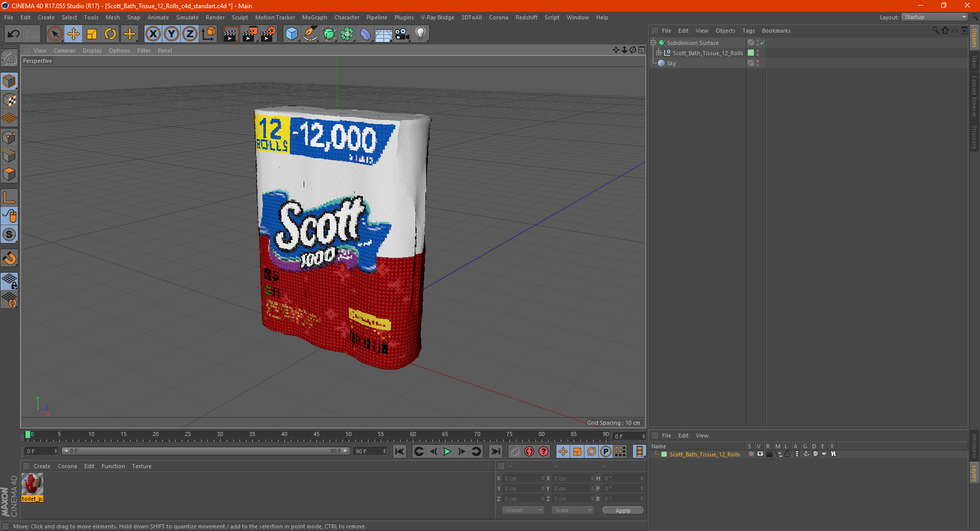The height and width of the screenshot is (531, 980).
Task: Add a Cube primitive object
Action: click(x=291, y=34)
